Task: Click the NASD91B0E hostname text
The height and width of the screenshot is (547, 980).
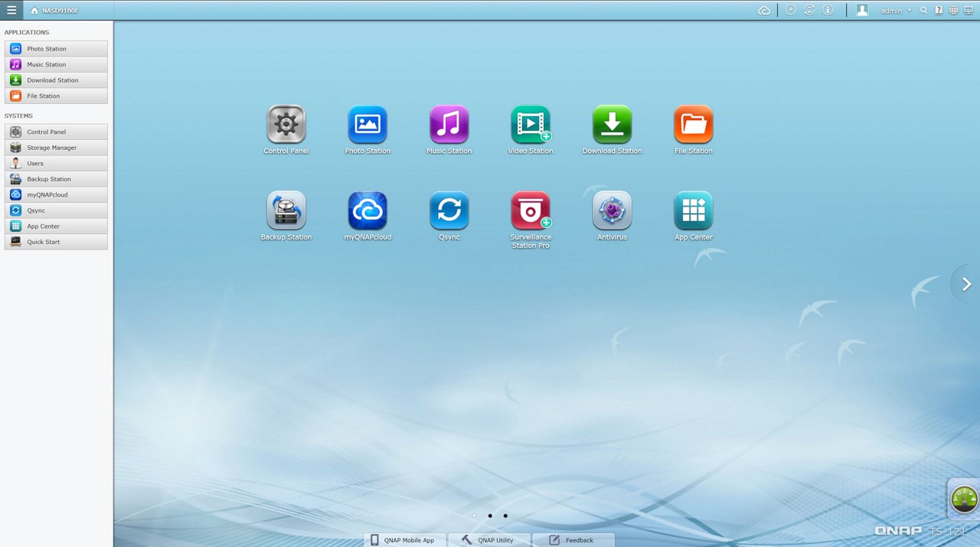Action: click(60, 11)
